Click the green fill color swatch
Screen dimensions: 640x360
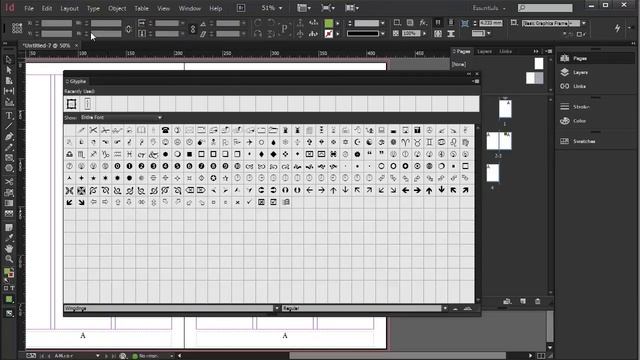click(329, 23)
